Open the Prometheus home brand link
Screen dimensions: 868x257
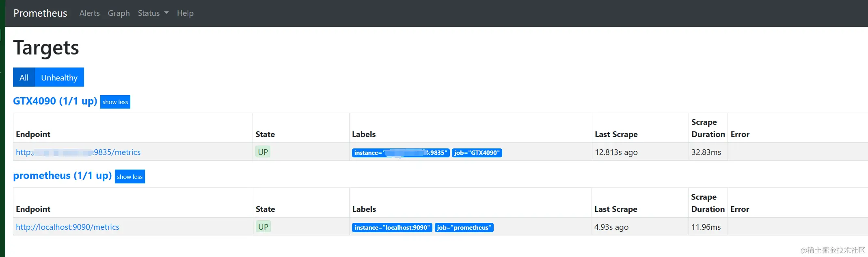pos(40,13)
